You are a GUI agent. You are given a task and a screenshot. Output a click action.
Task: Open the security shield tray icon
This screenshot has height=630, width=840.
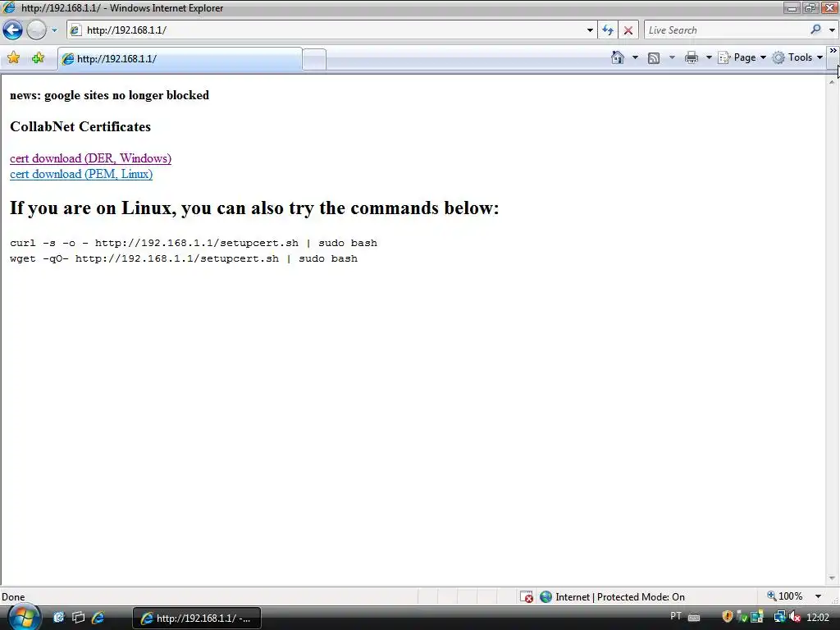click(x=727, y=617)
